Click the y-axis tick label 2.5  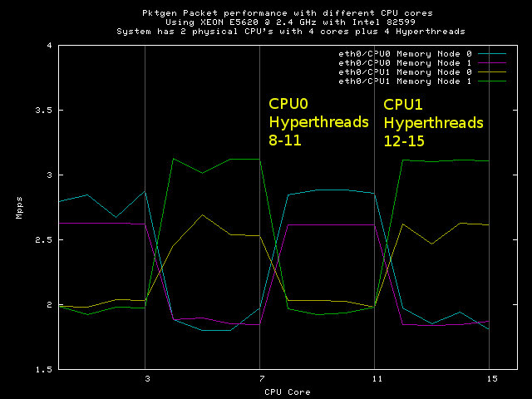click(43, 240)
